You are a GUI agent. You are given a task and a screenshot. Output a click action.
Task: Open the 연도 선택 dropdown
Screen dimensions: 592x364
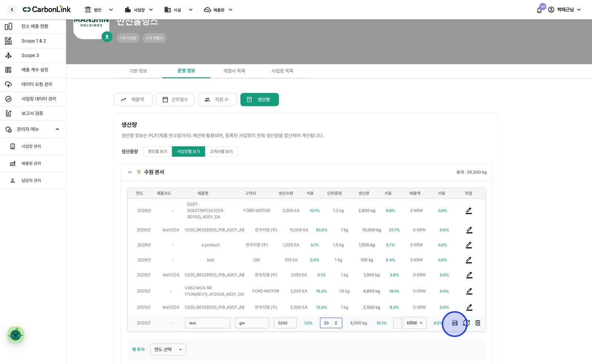click(168, 350)
